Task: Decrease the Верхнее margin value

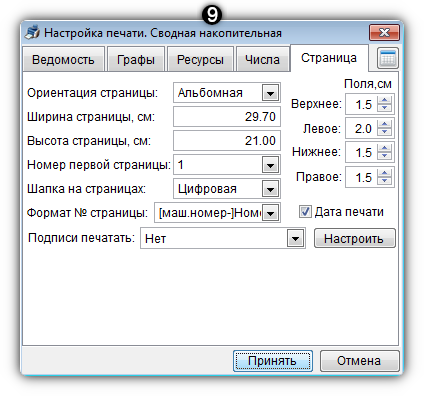Action: (x=385, y=108)
